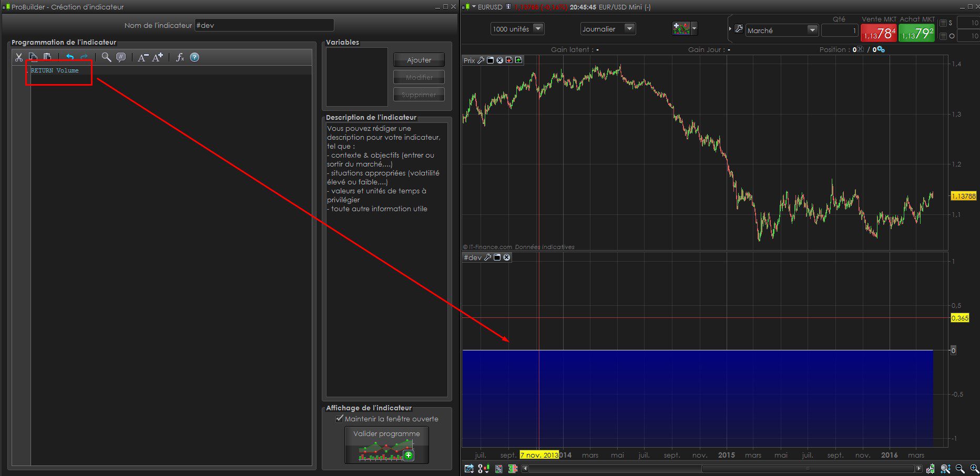Copy code using the copy icon
The image size is (980, 476).
coord(33,57)
